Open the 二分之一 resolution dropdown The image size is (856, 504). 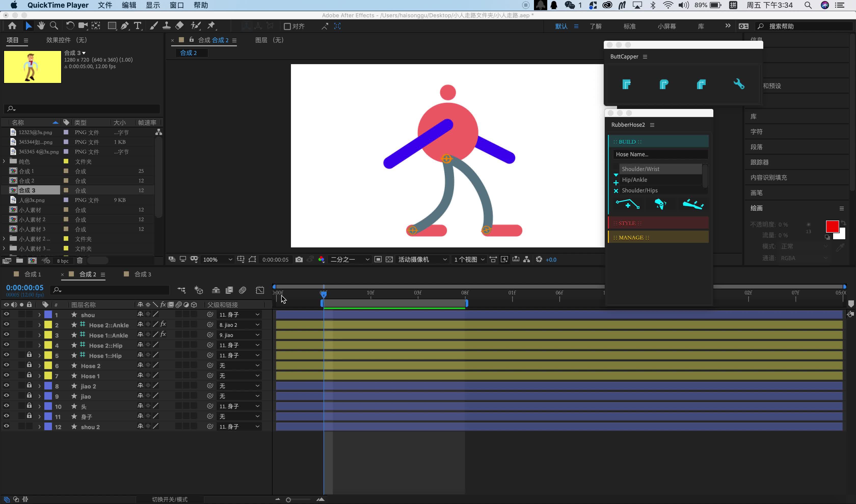click(350, 259)
